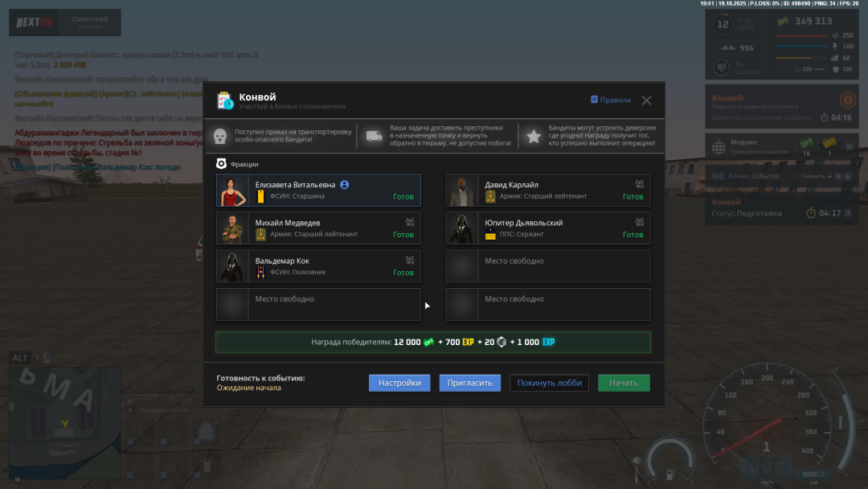Viewport: 868px width, 489px height.
Task: Close the Конвой lobby window
Action: coord(646,101)
